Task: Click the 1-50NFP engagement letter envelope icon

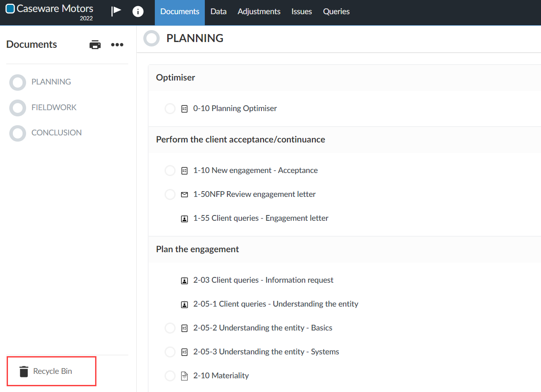Action: click(x=184, y=194)
